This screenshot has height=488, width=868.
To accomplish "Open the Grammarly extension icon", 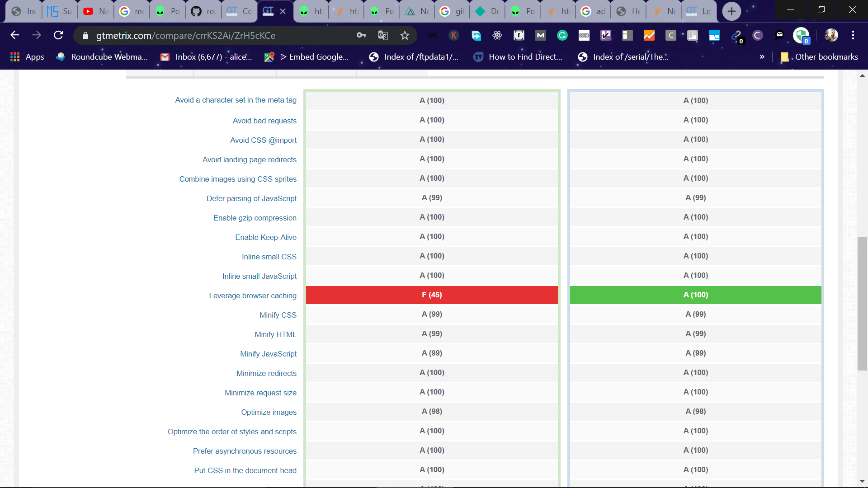I will click(x=562, y=35).
